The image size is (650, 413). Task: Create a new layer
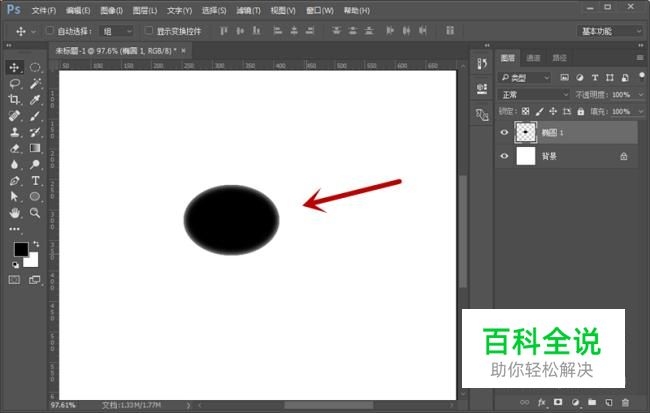click(609, 402)
